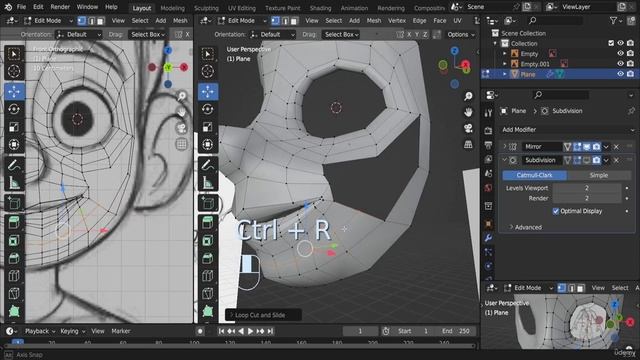This screenshot has width=640, height=360.
Task: Click the zoom magnifier in main viewport
Action: [x=468, y=96]
